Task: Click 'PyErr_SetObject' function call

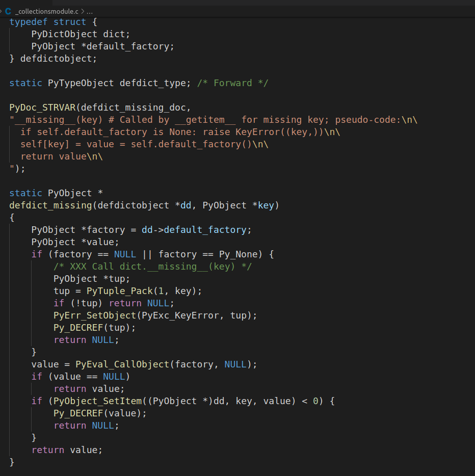Action: tap(95, 315)
